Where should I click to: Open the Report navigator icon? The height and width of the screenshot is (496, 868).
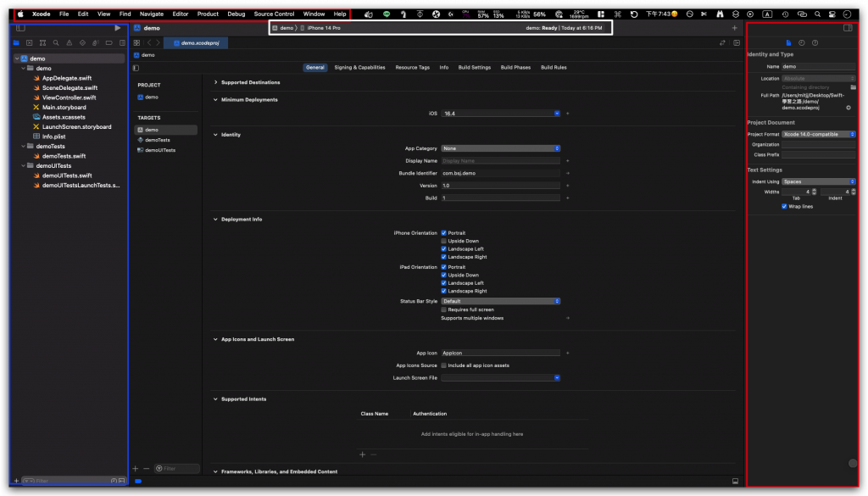click(x=122, y=42)
